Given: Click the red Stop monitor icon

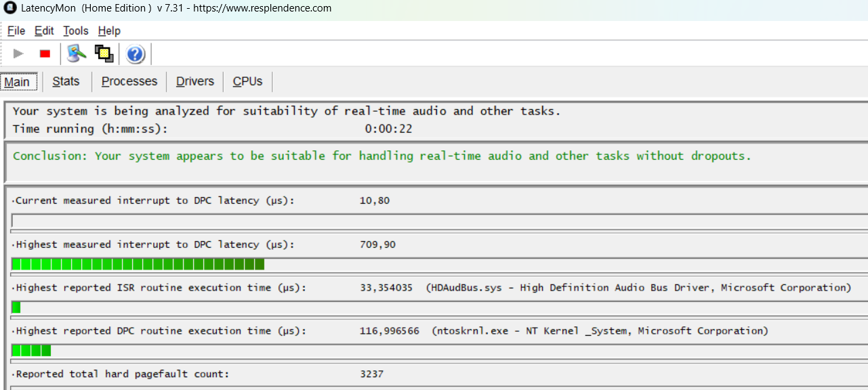Looking at the screenshot, I should click(x=45, y=53).
